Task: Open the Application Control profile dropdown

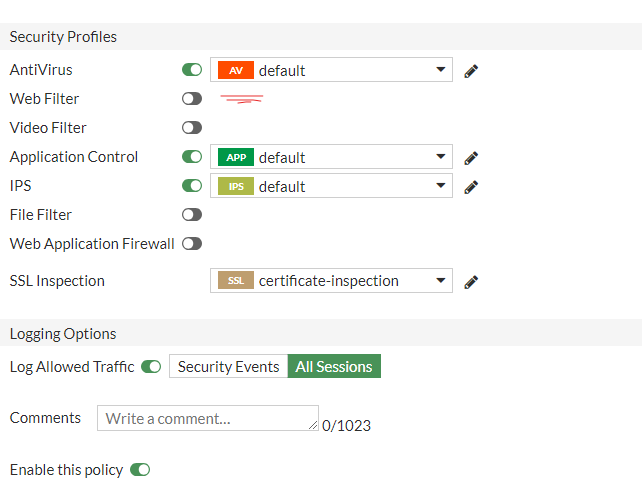Action: (441, 158)
